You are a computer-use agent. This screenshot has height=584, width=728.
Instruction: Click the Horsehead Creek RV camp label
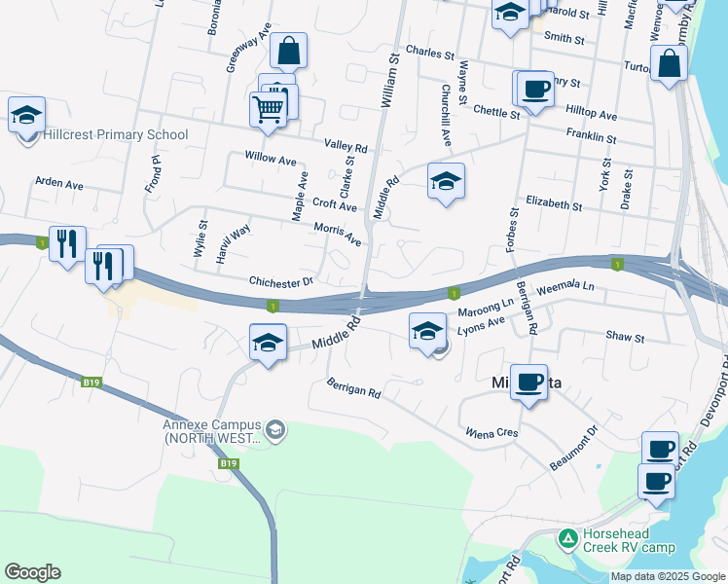(629, 541)
